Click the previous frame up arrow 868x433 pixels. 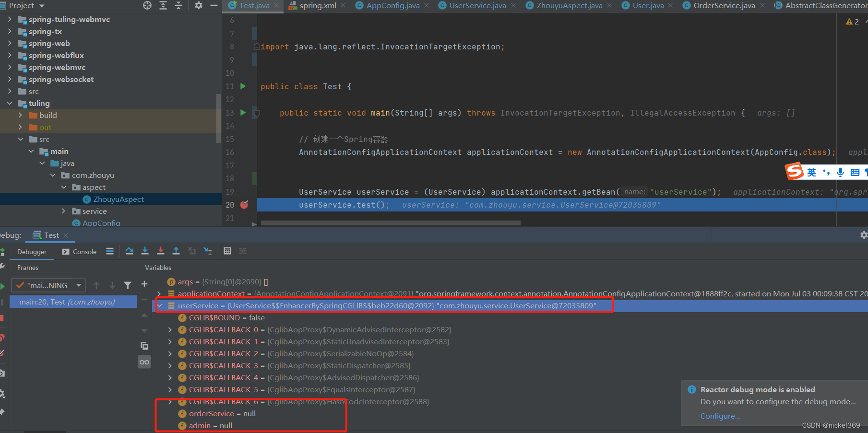pos(96,285)
